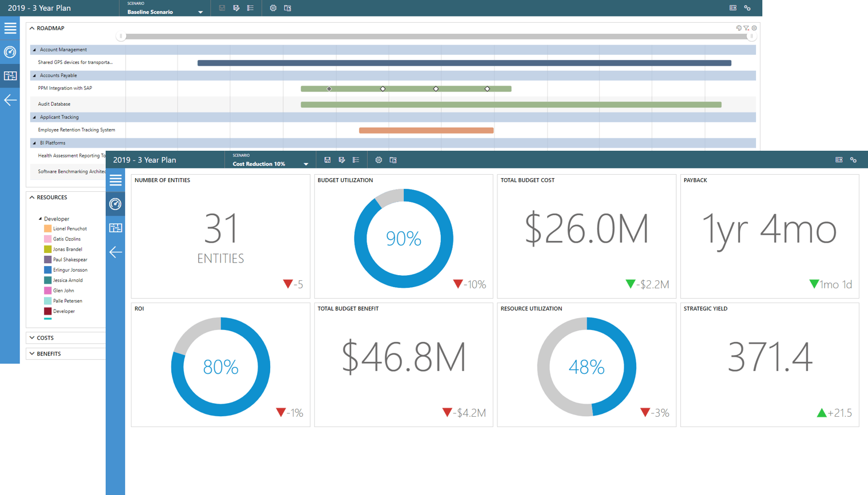
Task: Collapse the RESOURCES panel
Action: tap(32, 198)
